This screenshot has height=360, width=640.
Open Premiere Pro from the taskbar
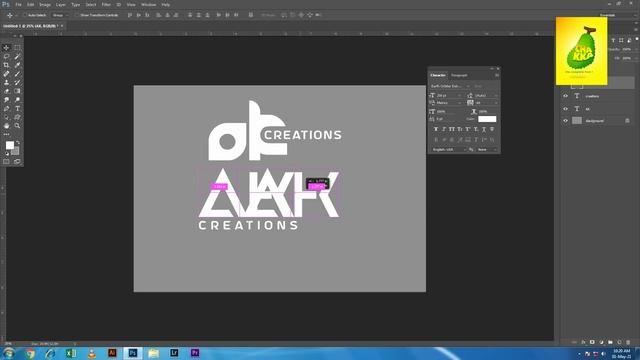(195, 353)
